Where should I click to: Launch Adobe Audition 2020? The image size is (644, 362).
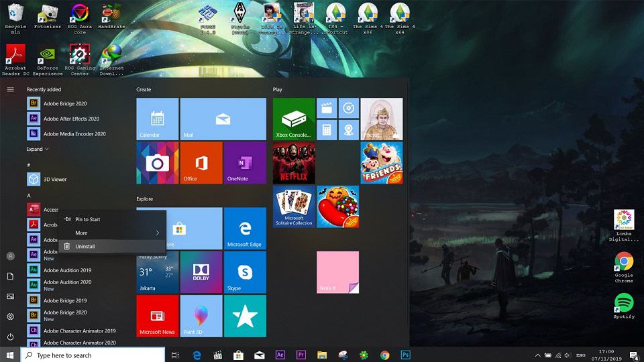[x=76, y=285]
